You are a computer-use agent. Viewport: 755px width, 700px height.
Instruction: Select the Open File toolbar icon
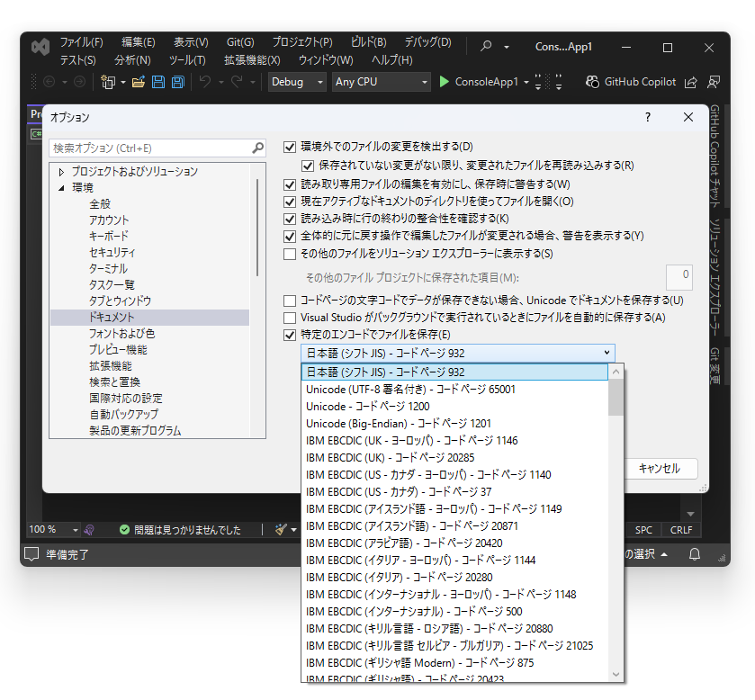137,82
